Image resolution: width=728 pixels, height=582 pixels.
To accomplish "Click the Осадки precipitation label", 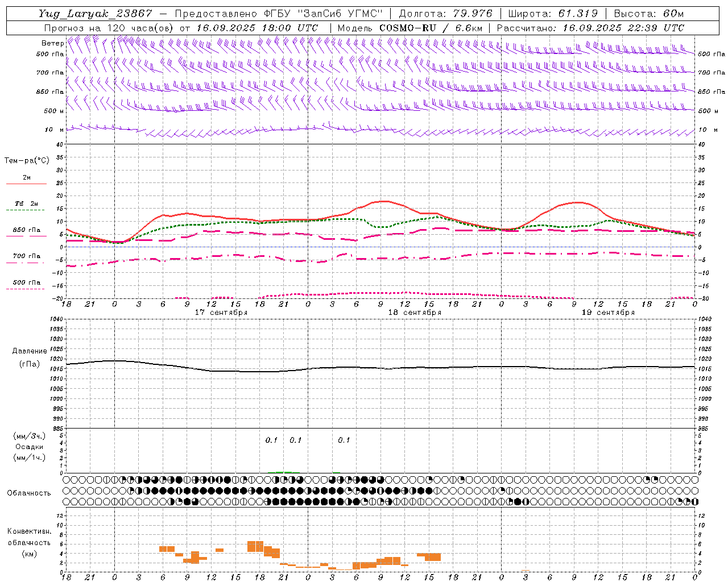I will pos(30,447).
